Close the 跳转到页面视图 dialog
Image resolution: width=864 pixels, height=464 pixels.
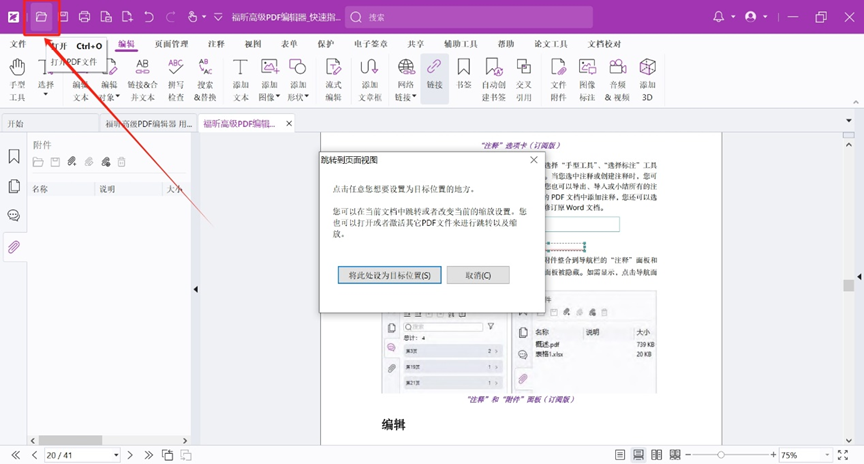533,160
